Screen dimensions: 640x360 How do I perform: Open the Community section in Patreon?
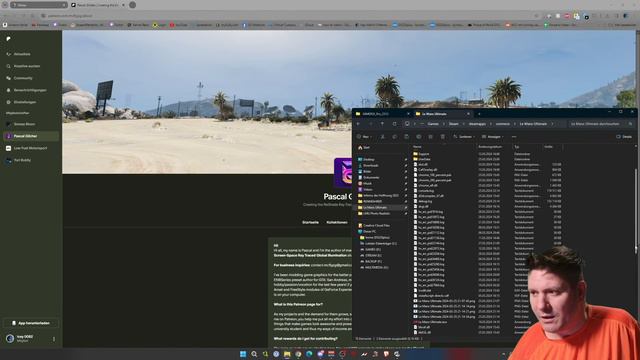(23, 78)
